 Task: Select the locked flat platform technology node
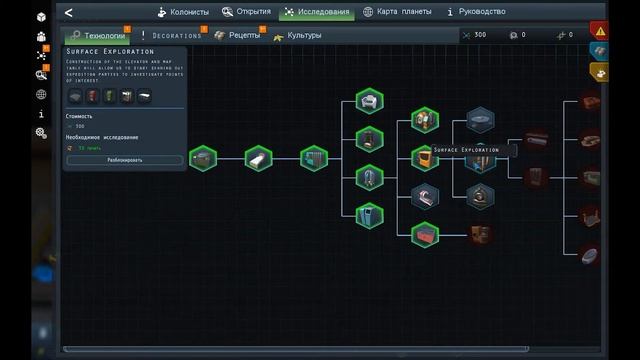480,120
